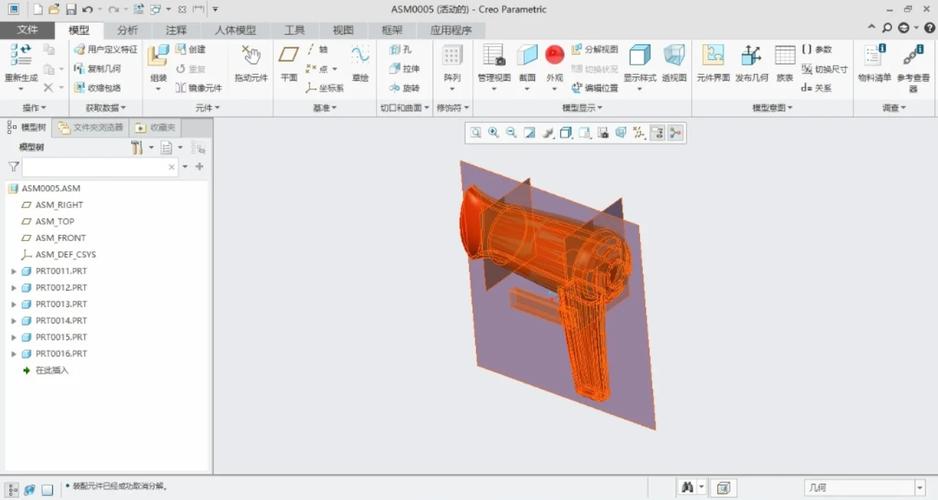
Task: Click the 元件界面 (Component Interface) icon
Action: (x=713, y=63)
